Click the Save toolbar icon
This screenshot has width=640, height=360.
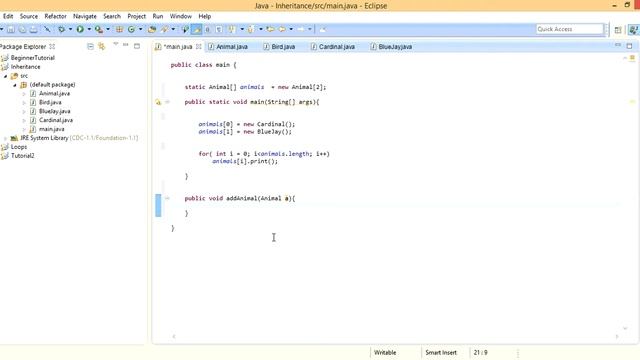click(x=11, y=29)
